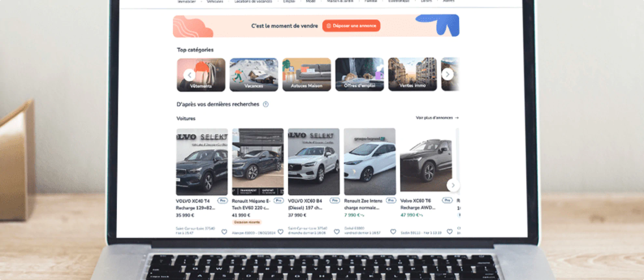This screenshot has height=280, width=644.
Task: Open the VOLVO XC40 T4 car photo
Action: tap(202, 162)
